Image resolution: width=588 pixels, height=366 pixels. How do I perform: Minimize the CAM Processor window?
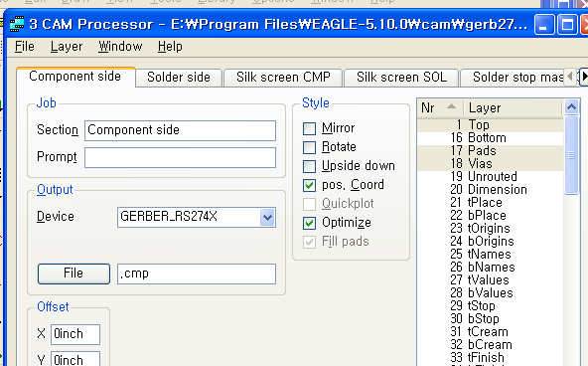point(543,25)
